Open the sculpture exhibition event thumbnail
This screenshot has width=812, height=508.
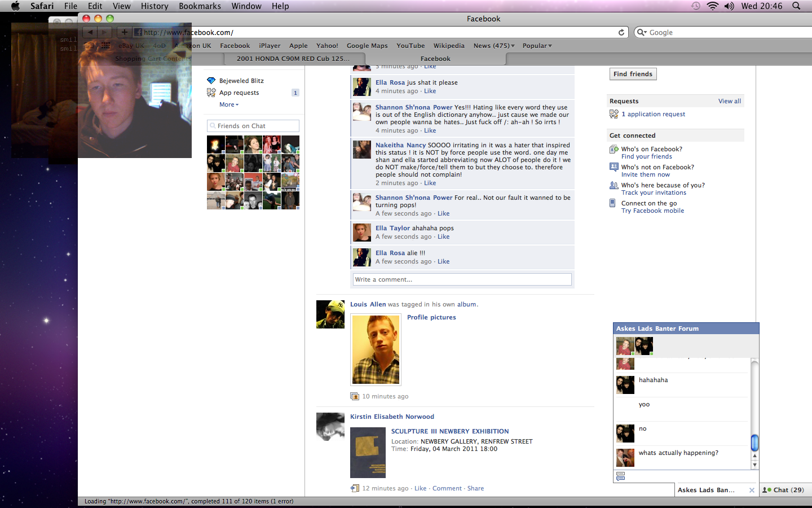[368, 453]
